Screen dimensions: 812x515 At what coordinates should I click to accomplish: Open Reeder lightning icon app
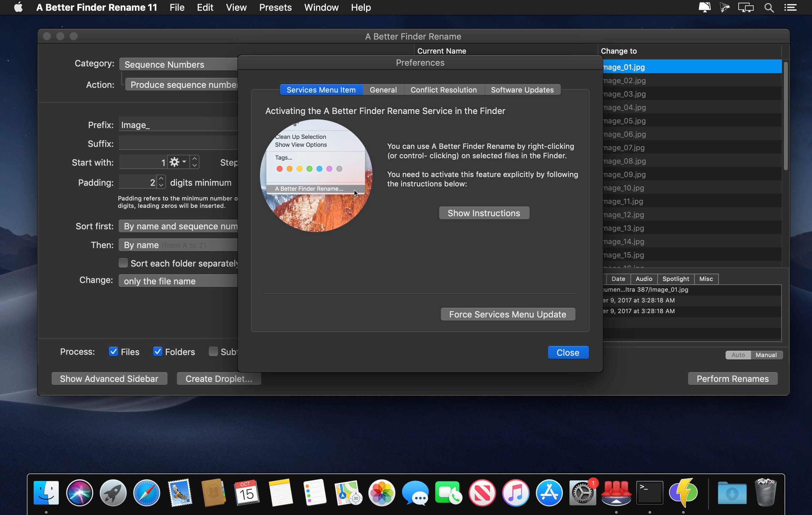pos(683,492)
